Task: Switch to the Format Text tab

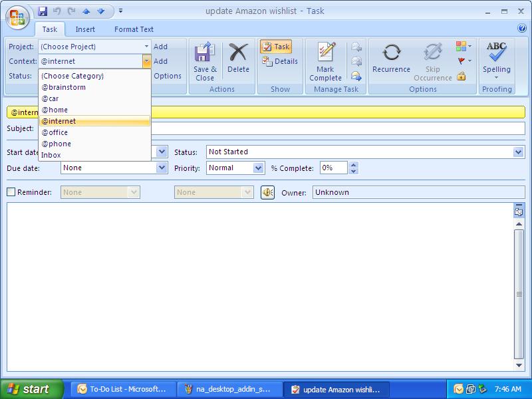Action: 134,29
